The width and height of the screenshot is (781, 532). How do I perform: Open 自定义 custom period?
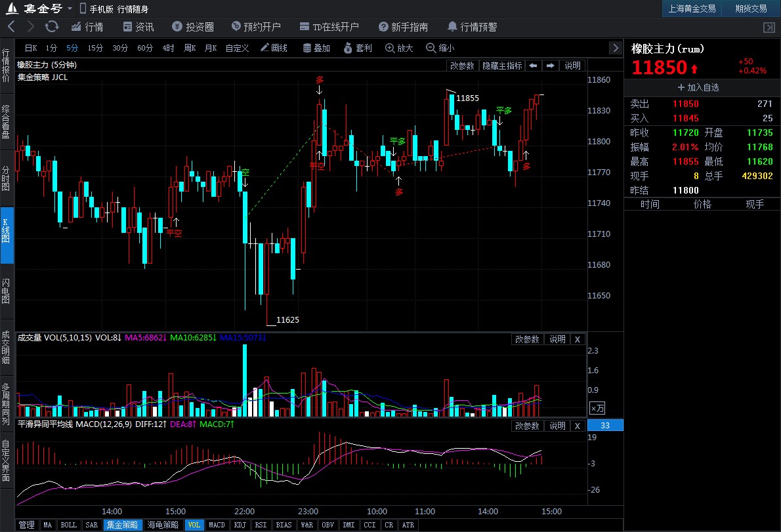[237, 49]
